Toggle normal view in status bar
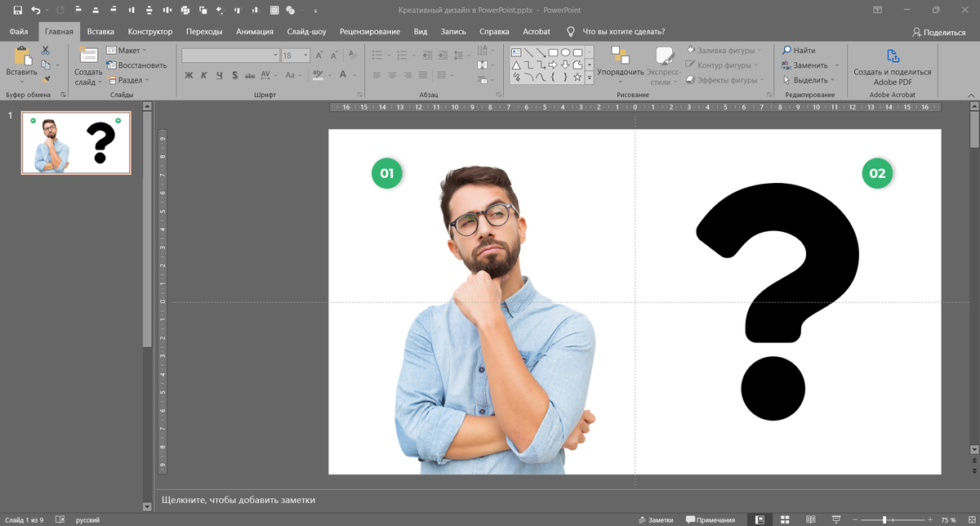This screenshot has height=526, width=980. click(x=759, y=519)
